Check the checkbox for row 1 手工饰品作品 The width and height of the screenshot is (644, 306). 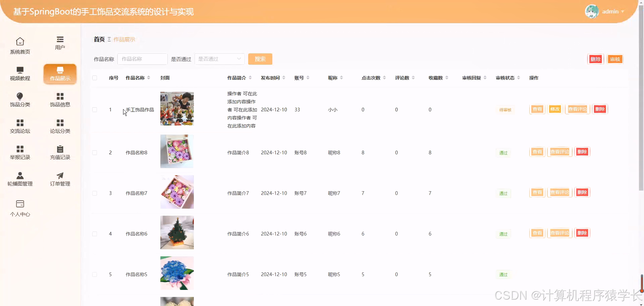pyautogui.click(x=95, y=110)
